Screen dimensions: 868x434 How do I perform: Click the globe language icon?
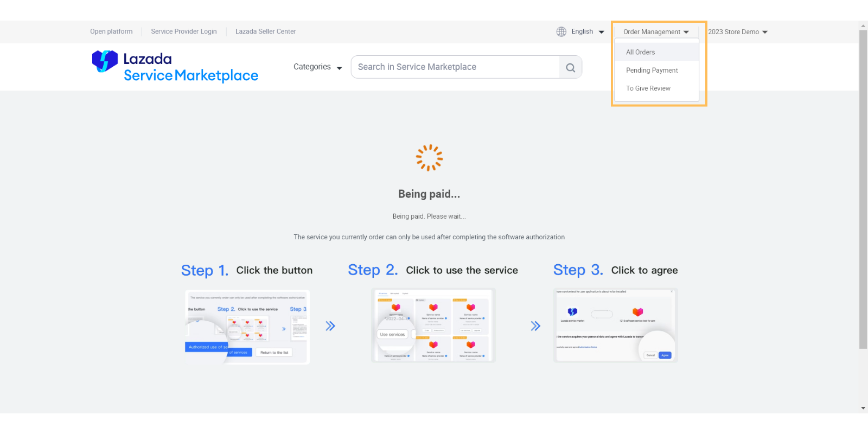click(x=561, y=32)
